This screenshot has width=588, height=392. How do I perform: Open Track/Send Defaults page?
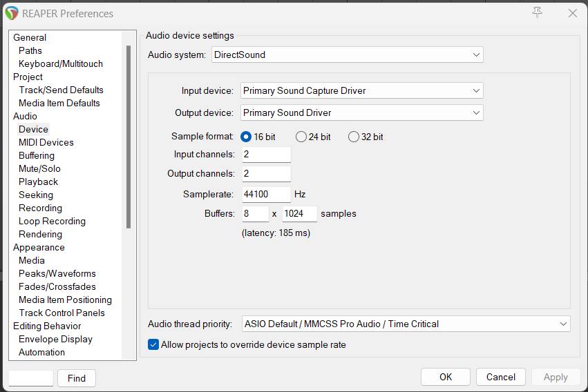(61, 90)
